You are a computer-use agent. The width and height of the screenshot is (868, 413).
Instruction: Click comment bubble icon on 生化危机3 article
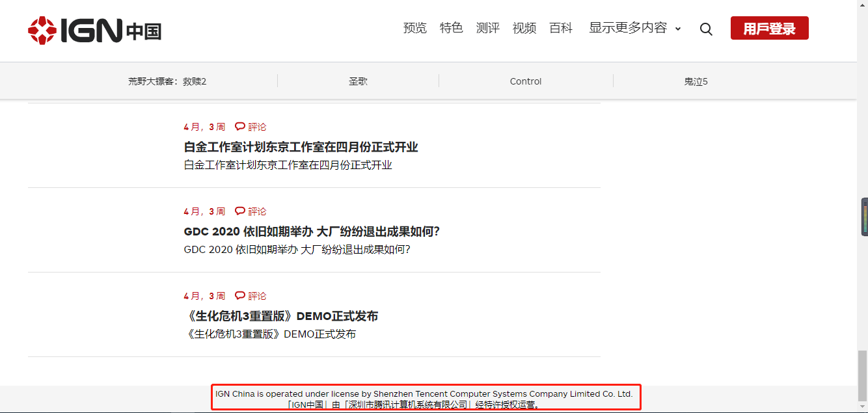tap(240, 295)
